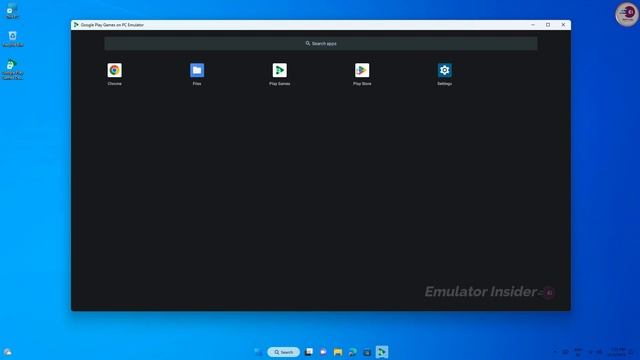Open File Explorer from the taskbar
Viewport: 640px width, 360px height.
[x=338, y=352]
